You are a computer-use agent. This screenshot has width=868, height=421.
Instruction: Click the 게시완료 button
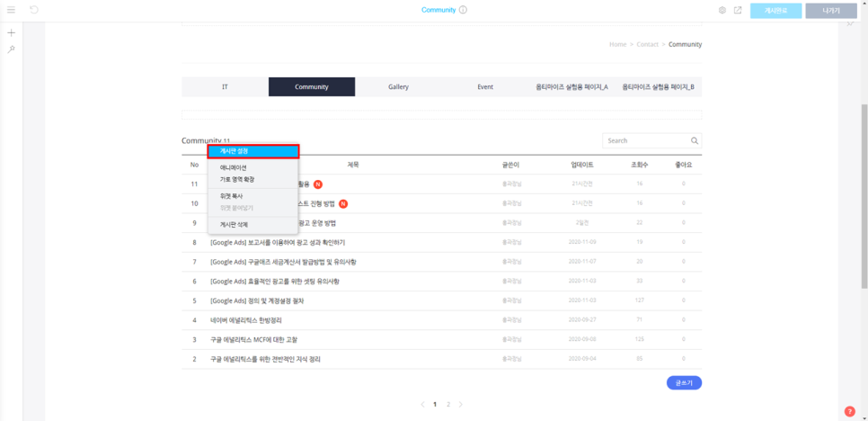775,11
